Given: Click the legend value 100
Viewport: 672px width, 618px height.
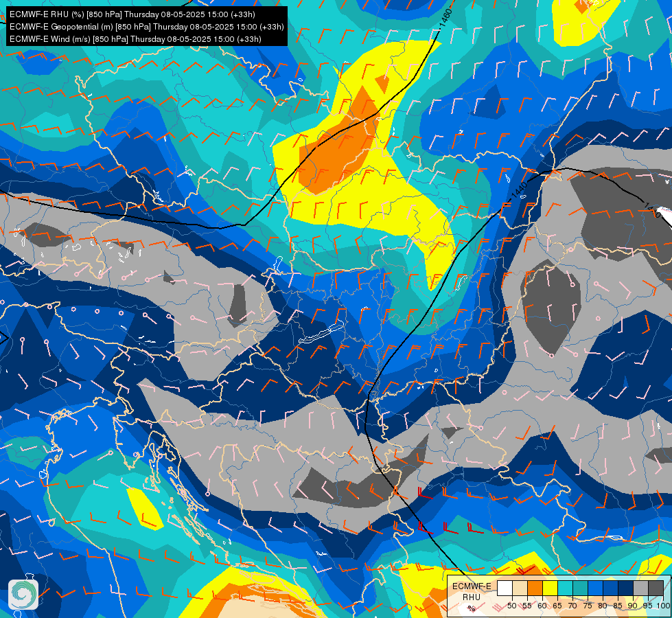Looking at the screenshot, I should tap(664, 606).
